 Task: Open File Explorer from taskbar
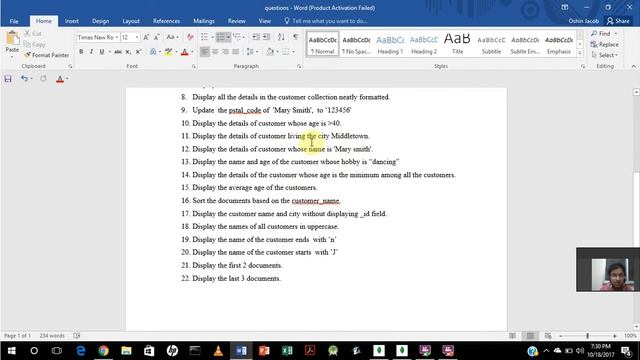[126, 351]
